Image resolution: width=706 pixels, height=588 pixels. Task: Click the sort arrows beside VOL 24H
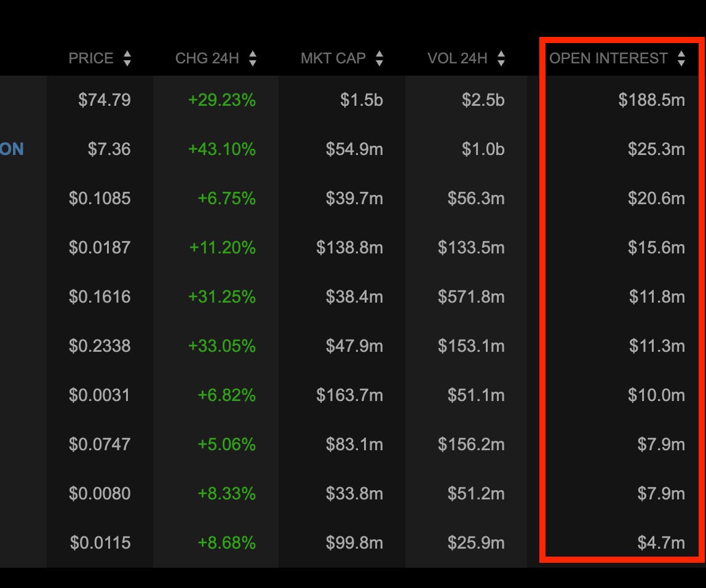pos(501,58)
